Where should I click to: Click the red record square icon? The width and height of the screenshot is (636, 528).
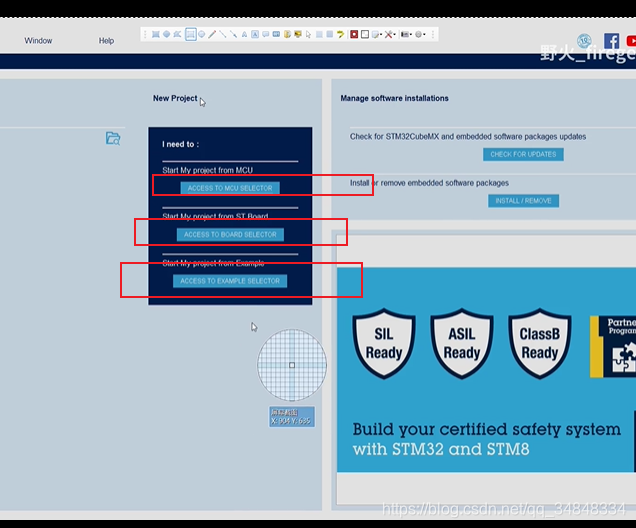(x=354, y=34)
